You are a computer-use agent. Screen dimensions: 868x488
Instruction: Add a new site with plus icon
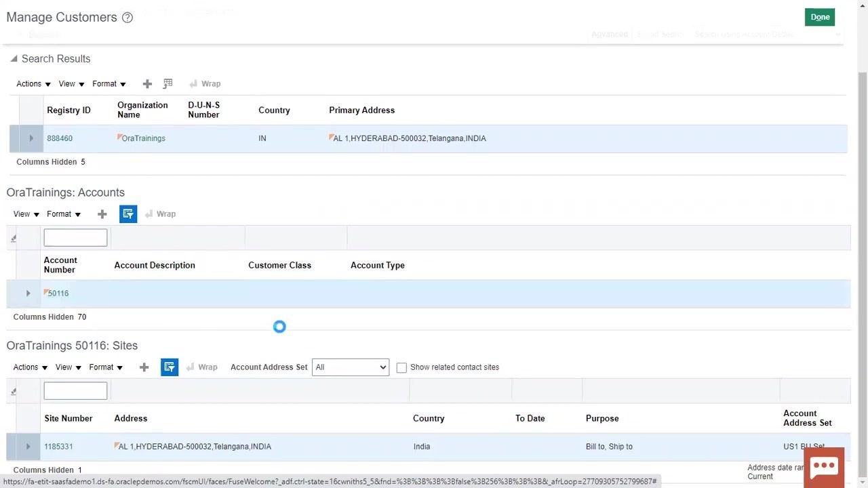point(144,367)
